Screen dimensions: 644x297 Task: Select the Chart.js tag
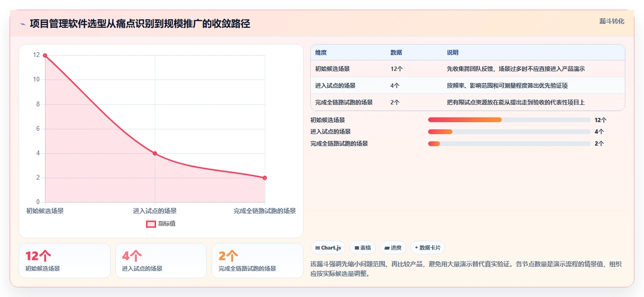click(x=328, y=248)
